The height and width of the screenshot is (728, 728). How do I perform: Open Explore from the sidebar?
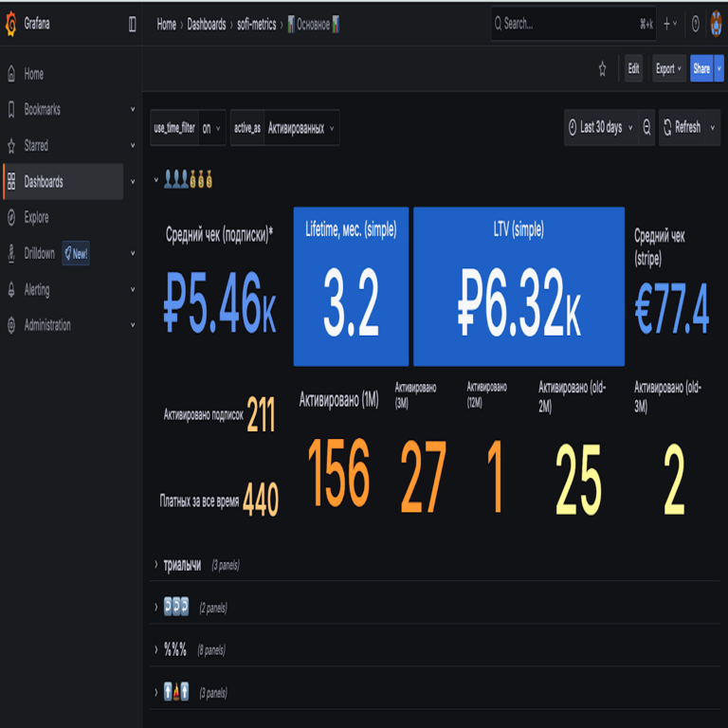[36, 217]
